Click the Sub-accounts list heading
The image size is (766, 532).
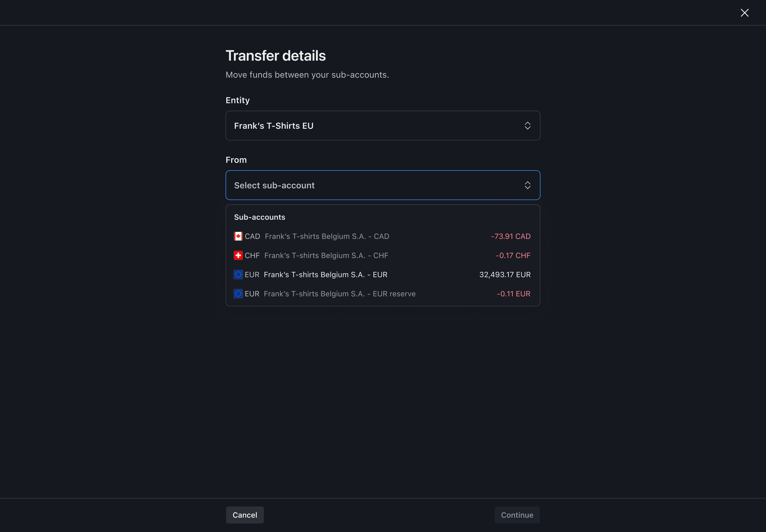259,217
